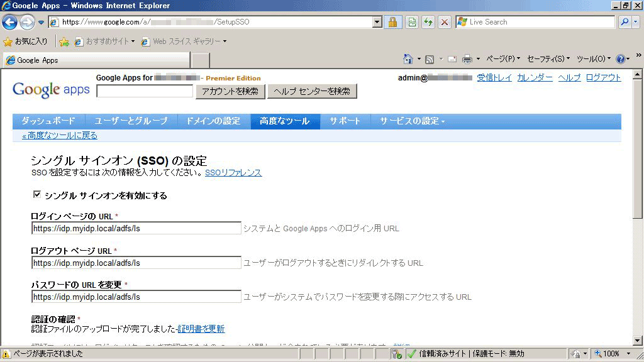Open the search provider dropdown arrow
This screenshot has height=362, width=644.
click(635, 22)
